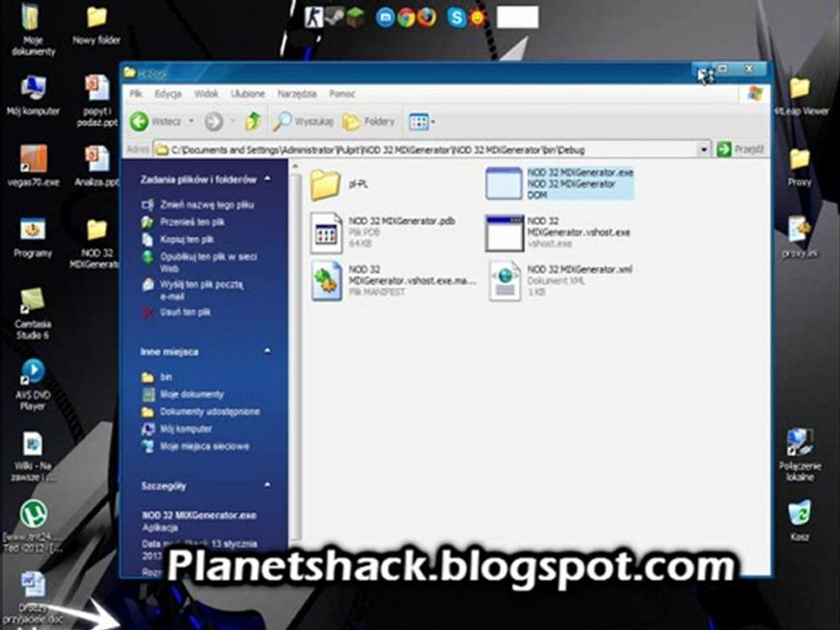Open the Pomoc menu
This screenshot has width=840, height=630.
point(342,94)
